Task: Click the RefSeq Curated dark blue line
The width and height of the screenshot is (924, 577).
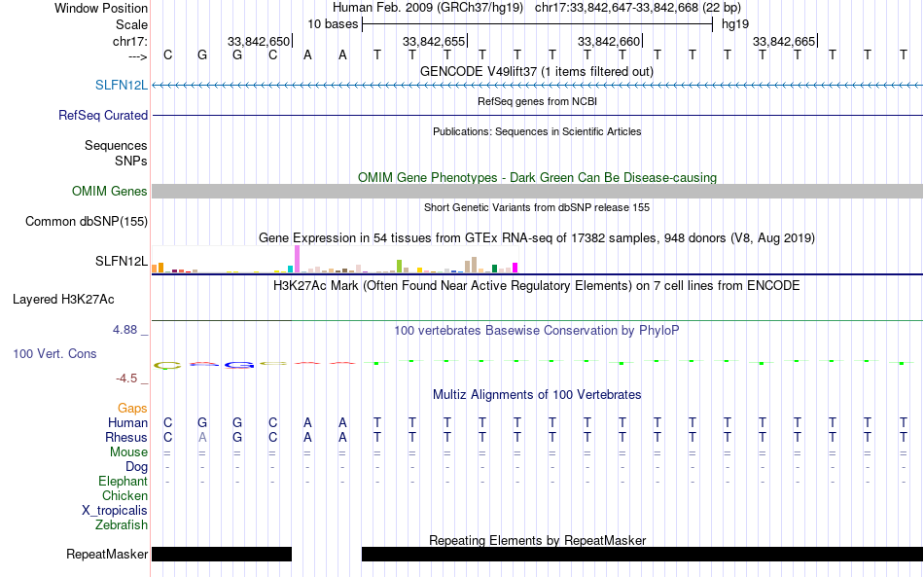Action: pos(538,116)
